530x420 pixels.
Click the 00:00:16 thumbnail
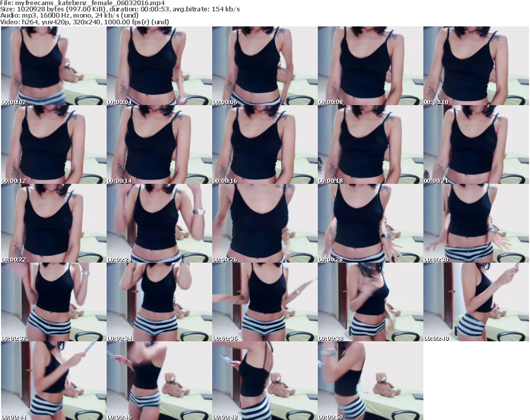tap(264, 144)
